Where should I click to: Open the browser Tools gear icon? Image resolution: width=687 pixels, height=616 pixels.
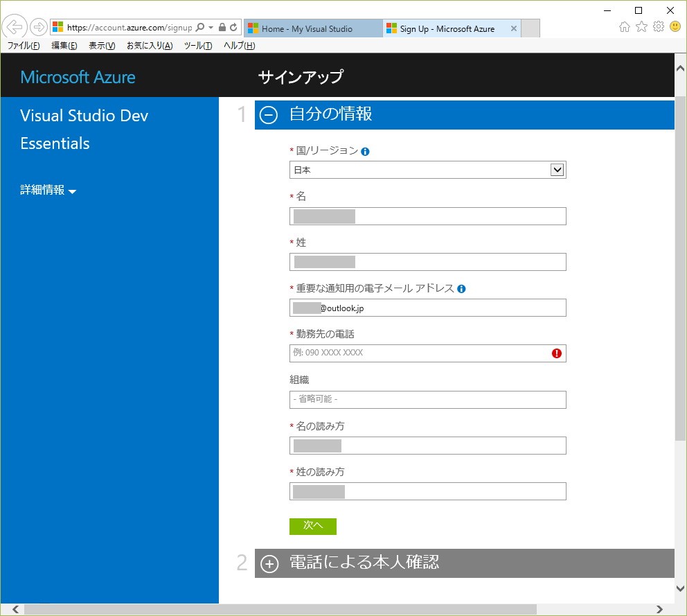[659, 27]
